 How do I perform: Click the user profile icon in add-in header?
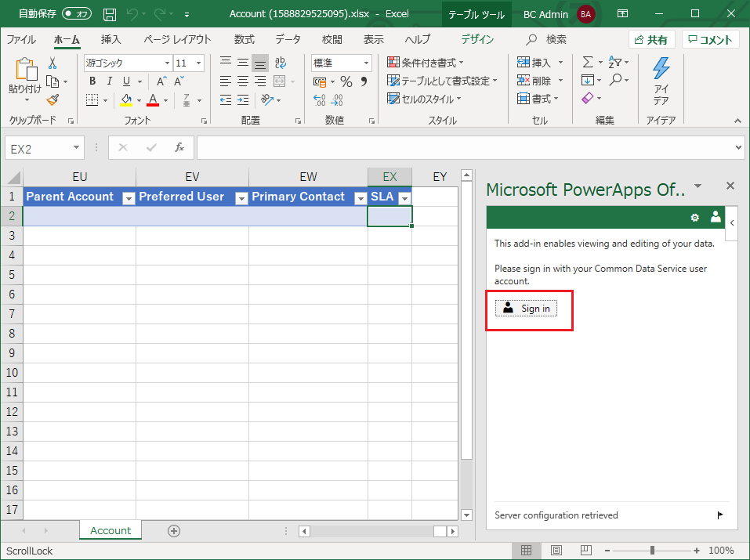[716, 217]
